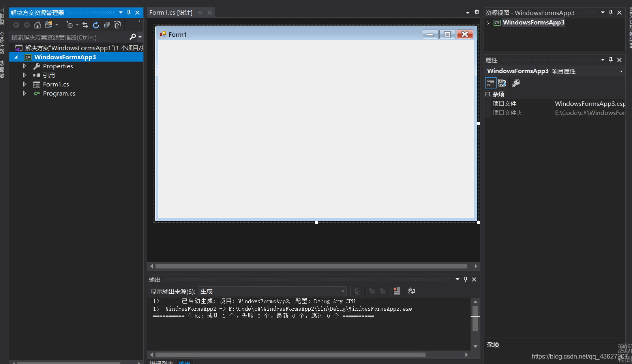Click the blue refresh icon in Solution Explorer

pos(96,25)
